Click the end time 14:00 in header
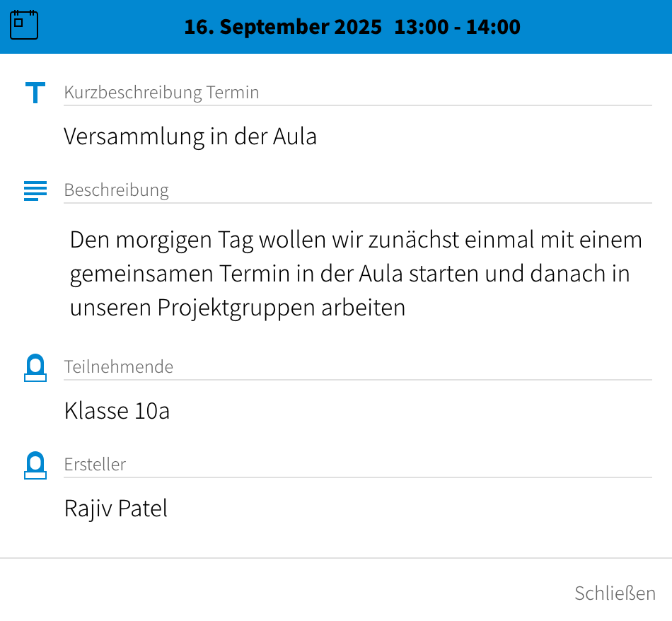The height and width of the screenshot is (621, 672). [x=493, y=27]
